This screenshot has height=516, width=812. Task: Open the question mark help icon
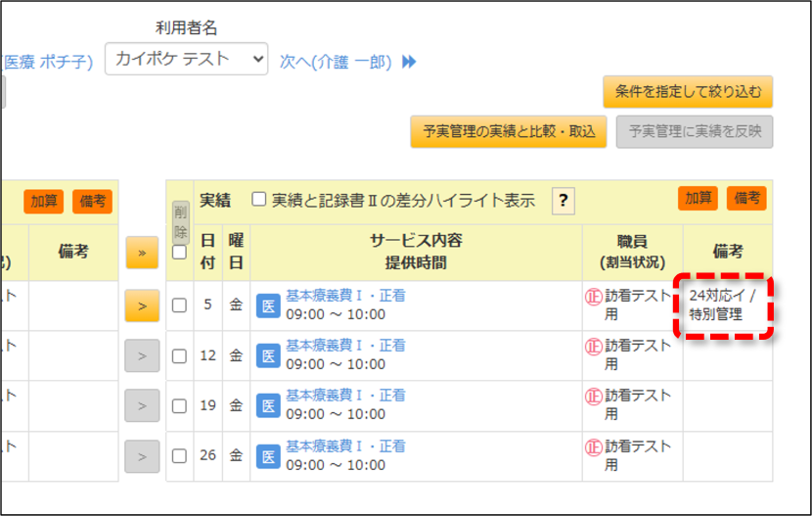click(x=564, y=200)
